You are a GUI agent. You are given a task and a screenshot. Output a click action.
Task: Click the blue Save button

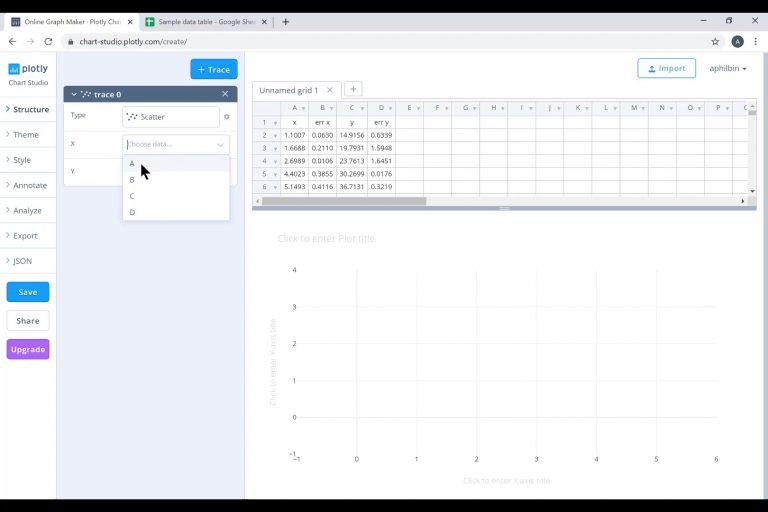[x=28, y=292]
